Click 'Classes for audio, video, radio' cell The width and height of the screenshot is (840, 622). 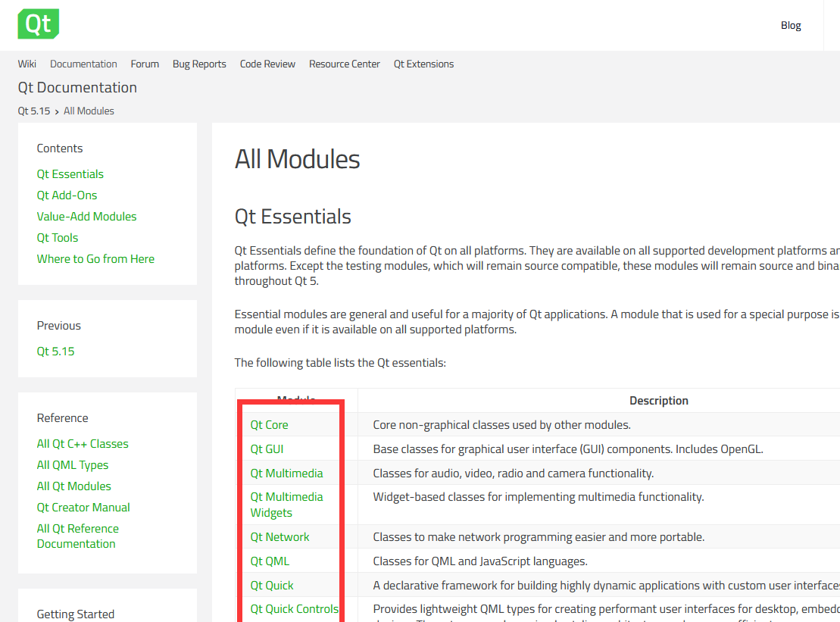pos(514,473)
